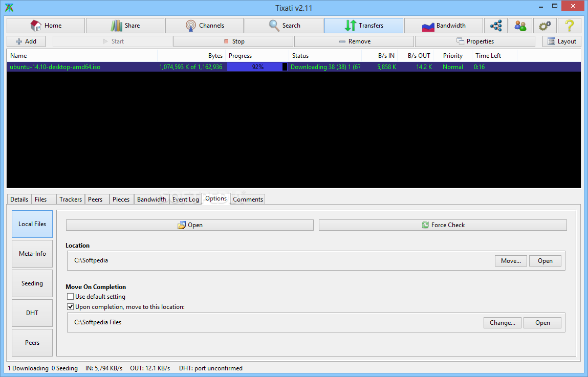This screenshot has width=588, height=377.
Task: Sort by Time Left column
Action: (x=494, y=55)
